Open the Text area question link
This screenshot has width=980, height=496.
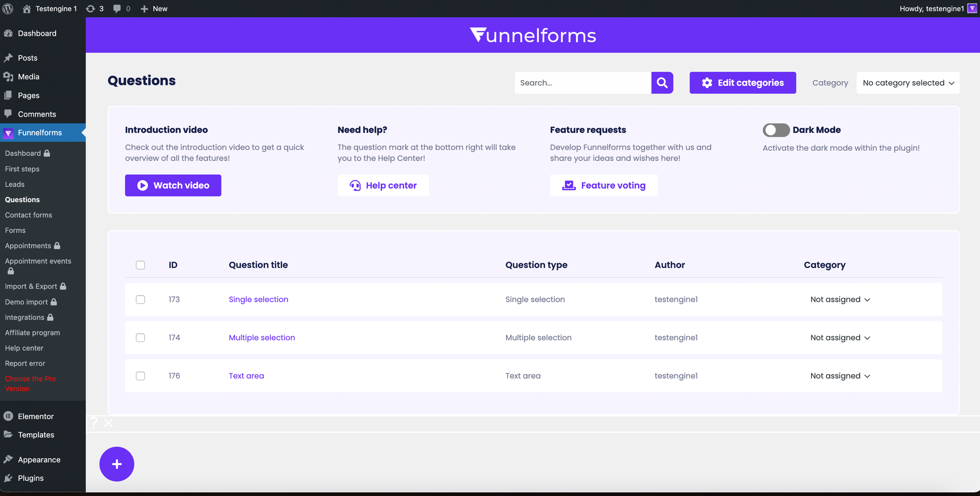[246, 376]
